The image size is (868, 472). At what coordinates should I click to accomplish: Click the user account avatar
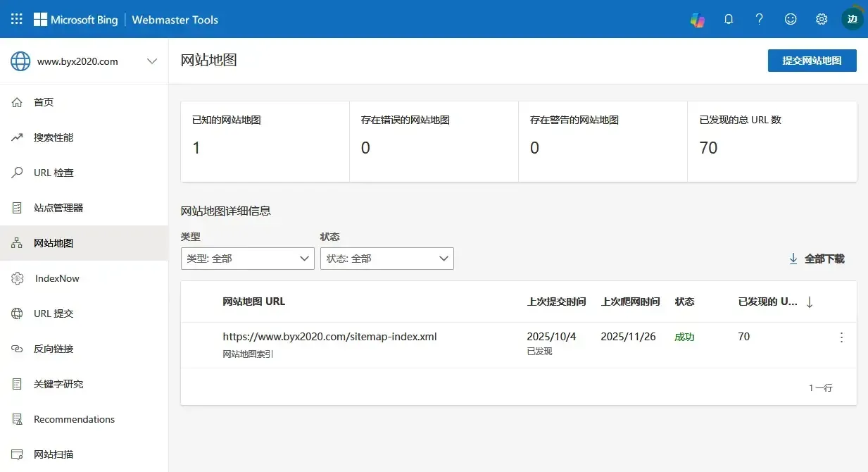(x=852, y=19)
